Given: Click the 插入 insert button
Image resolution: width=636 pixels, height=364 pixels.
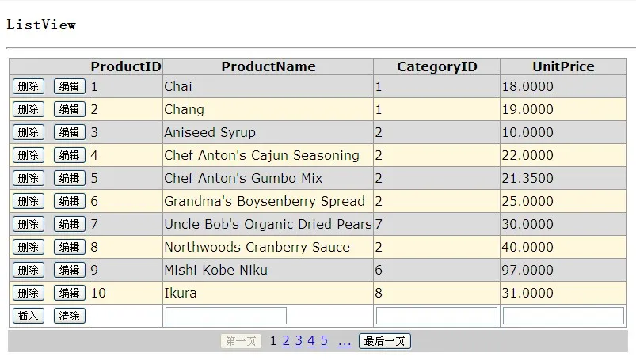Looking at the screenshot, I should click(x=28, y=316).
